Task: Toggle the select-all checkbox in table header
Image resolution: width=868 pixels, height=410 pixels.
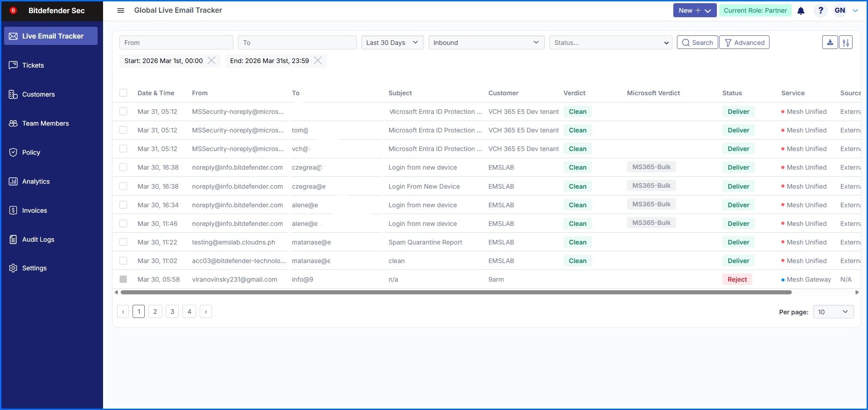Action: pyautogui.click(x=123, y=93)
